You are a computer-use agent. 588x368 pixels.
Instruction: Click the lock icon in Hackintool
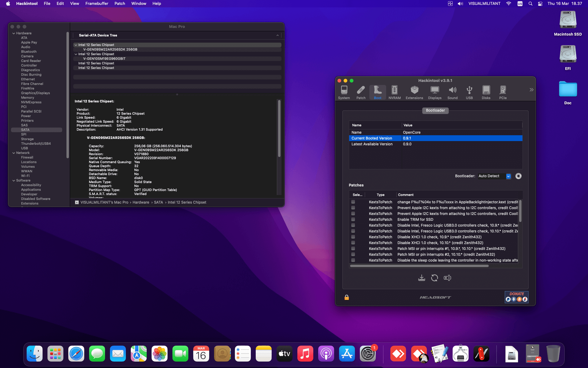pos(347,297)
